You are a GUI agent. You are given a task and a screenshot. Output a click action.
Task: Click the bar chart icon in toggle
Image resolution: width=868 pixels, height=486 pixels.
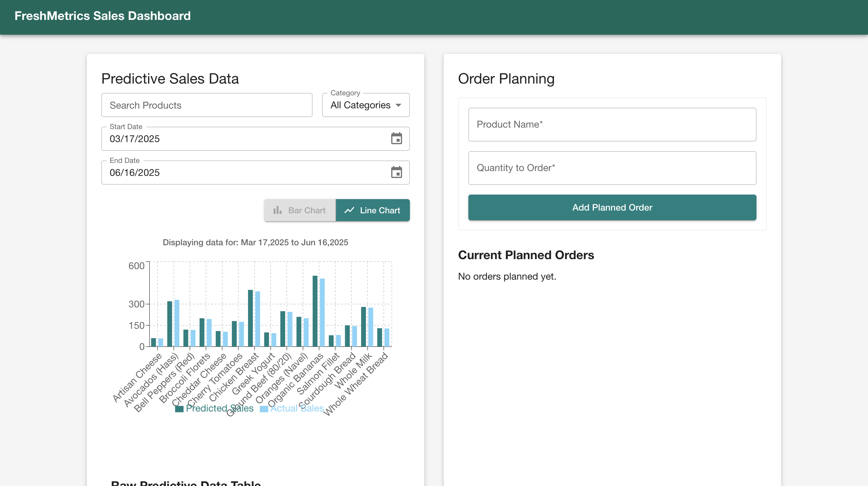pyautogui.click(x=277, y=210)
